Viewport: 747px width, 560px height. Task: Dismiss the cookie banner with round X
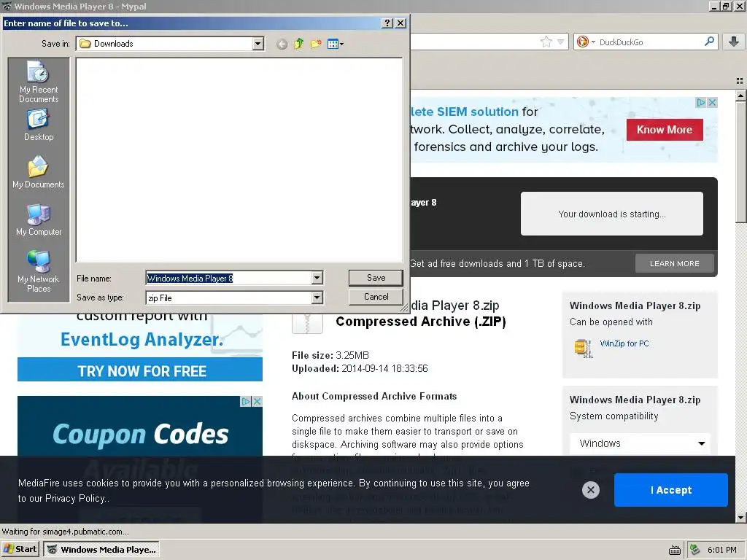(591, 489)
